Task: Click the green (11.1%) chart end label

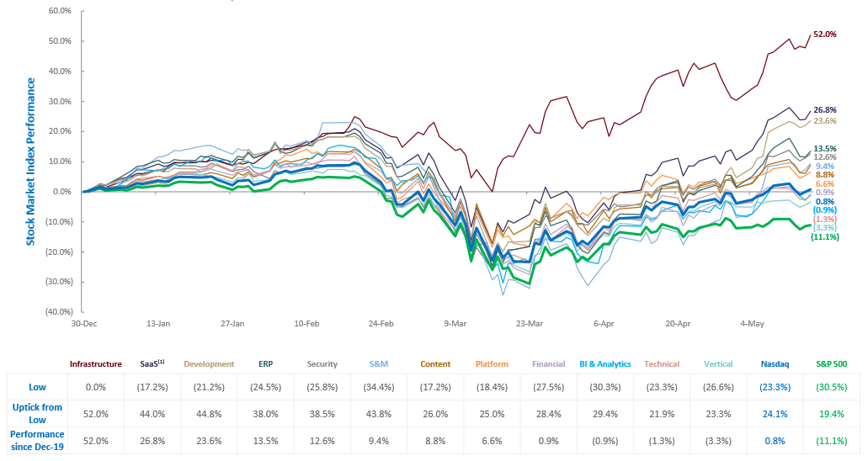Action: 823,238
